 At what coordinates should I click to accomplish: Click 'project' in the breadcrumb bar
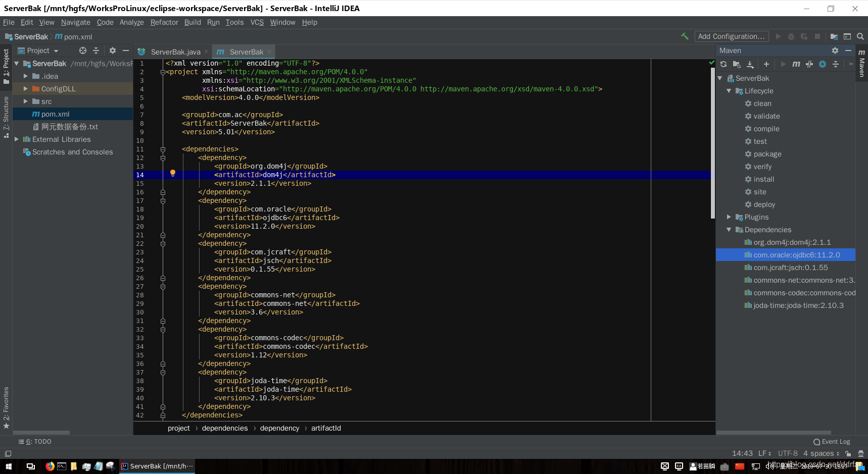[x=179, y=428]
